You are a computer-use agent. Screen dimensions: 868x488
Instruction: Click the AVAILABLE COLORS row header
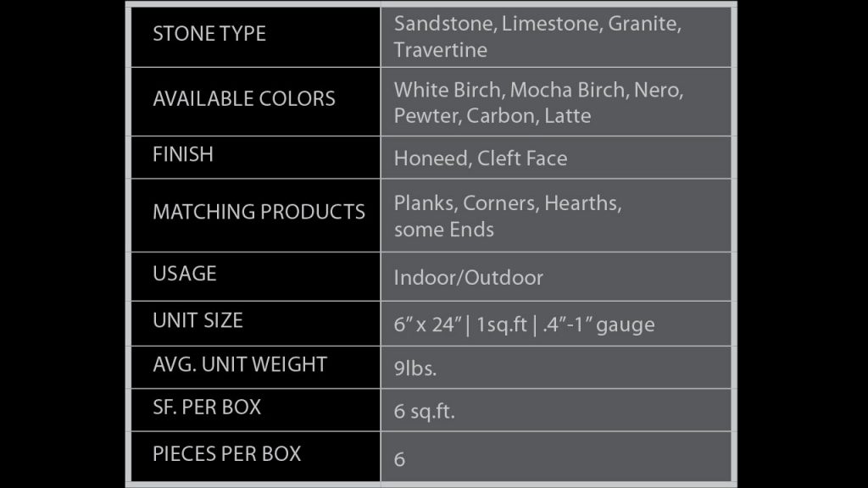click(x=244, y=99)
